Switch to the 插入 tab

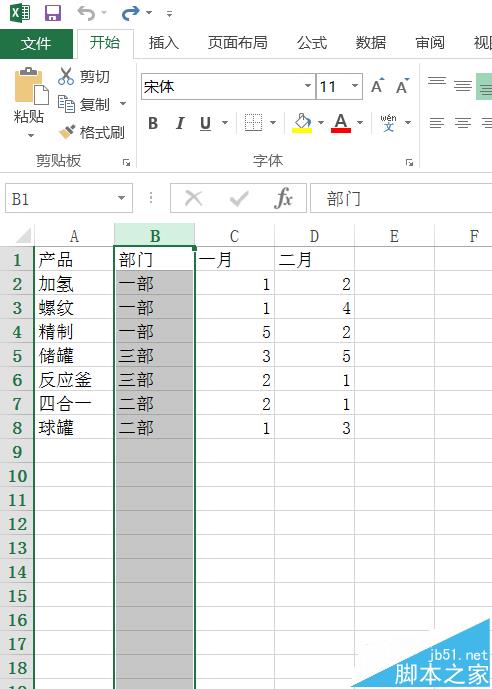pos(164,43)
